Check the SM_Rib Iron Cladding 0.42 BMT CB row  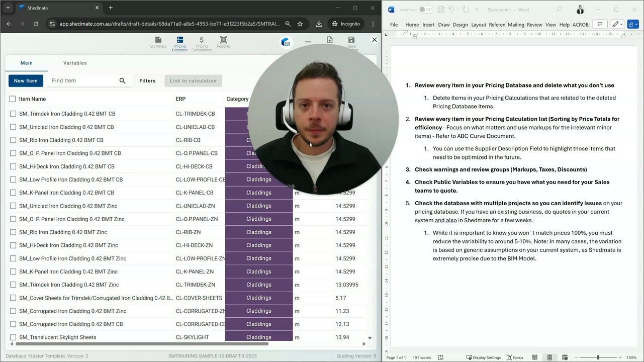[x=13, y=140]
